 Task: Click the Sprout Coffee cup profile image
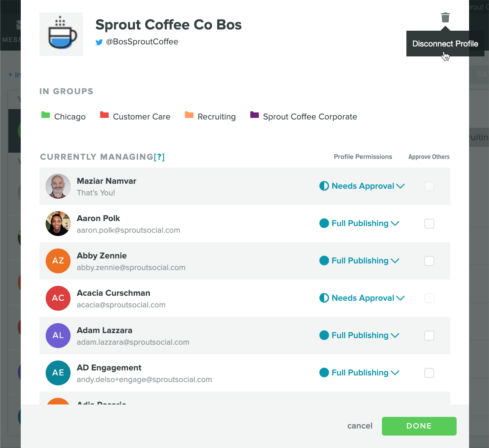click(61, 34)
